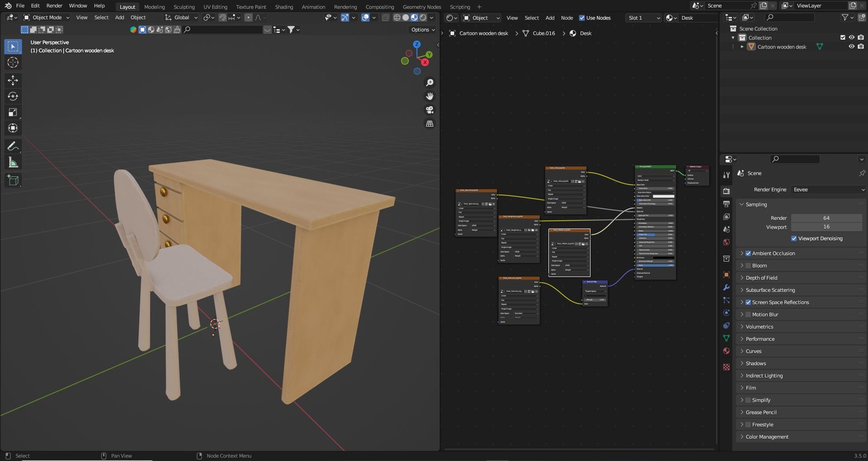Open the View Layer properties tab
The height and width of the screenshot is (461, 868).
click(726, 216)
